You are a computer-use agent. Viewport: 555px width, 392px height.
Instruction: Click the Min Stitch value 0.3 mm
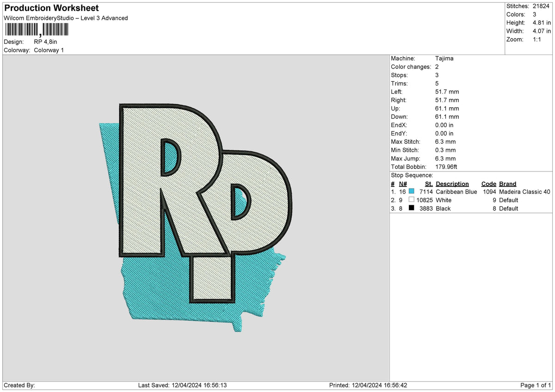tap(445, 150)
